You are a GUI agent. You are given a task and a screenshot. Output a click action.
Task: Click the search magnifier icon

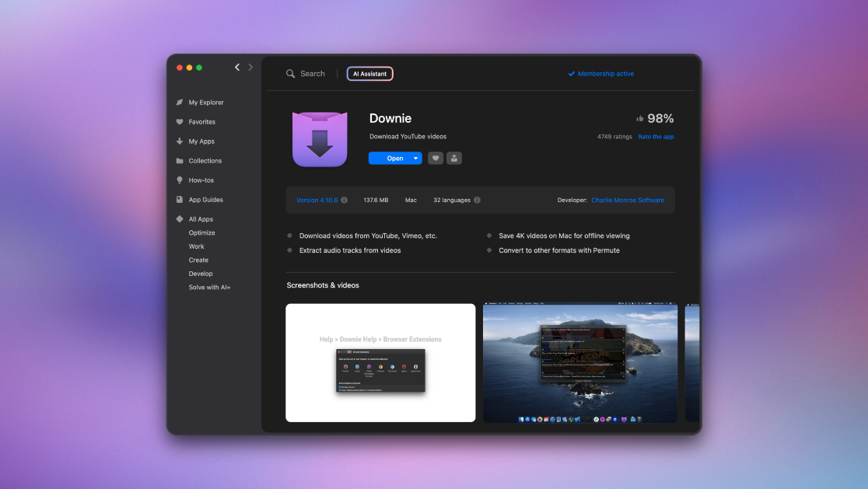tap(289, 73)
